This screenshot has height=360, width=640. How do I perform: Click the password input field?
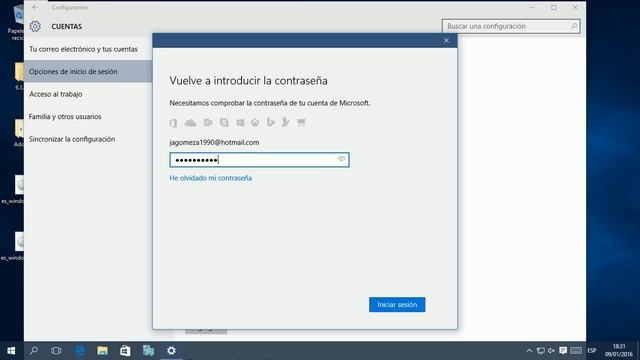tap(259, 160)
